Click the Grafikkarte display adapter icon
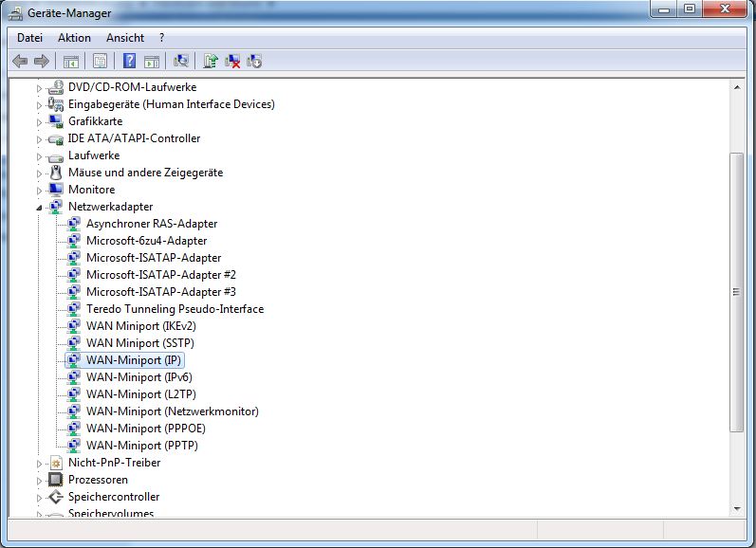The height and width of the screenshot is (548, 756). [x=56, y=121]
